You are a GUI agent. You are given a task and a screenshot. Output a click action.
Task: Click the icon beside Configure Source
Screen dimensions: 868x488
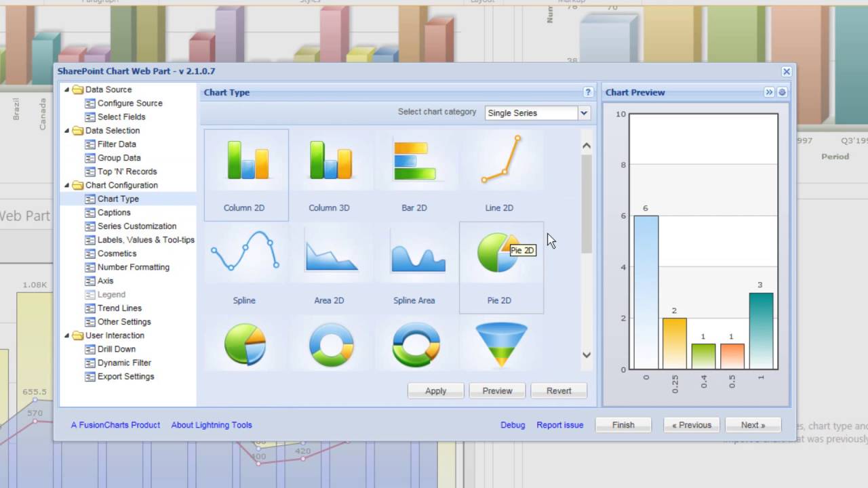[90, 103]
